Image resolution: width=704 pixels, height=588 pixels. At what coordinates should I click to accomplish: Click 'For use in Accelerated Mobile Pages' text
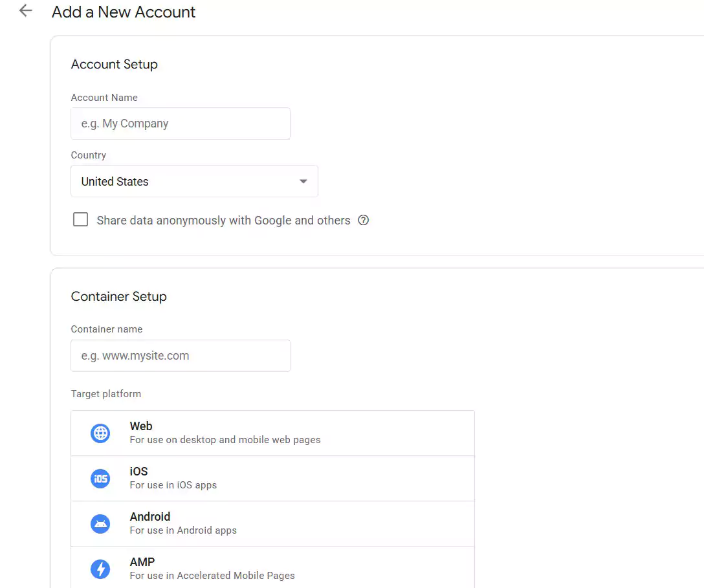point(212,576)
